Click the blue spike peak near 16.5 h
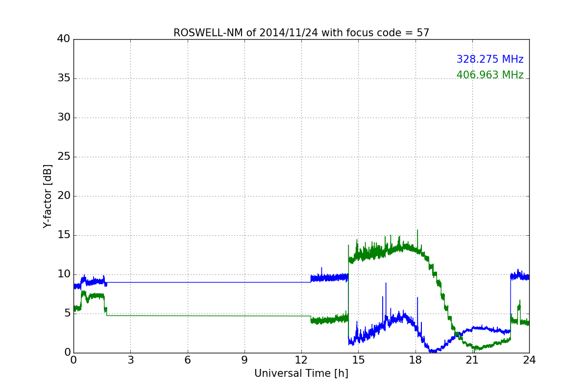588x392 pixels. (386, 284)
